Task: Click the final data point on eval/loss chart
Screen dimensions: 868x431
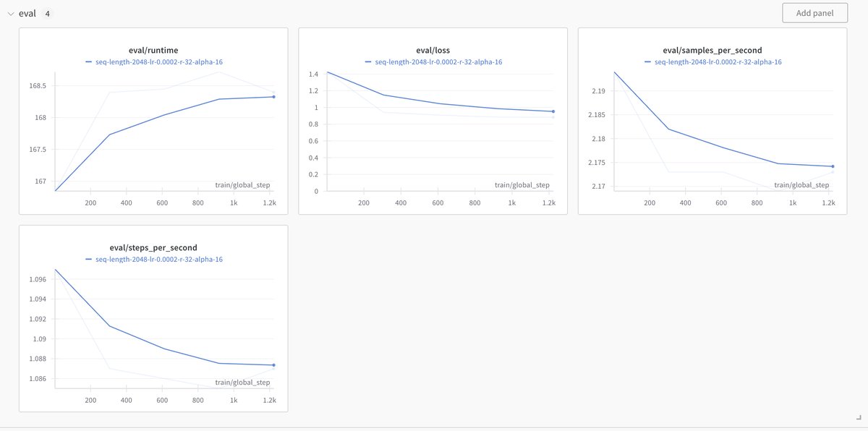Action: coord(553,111)
